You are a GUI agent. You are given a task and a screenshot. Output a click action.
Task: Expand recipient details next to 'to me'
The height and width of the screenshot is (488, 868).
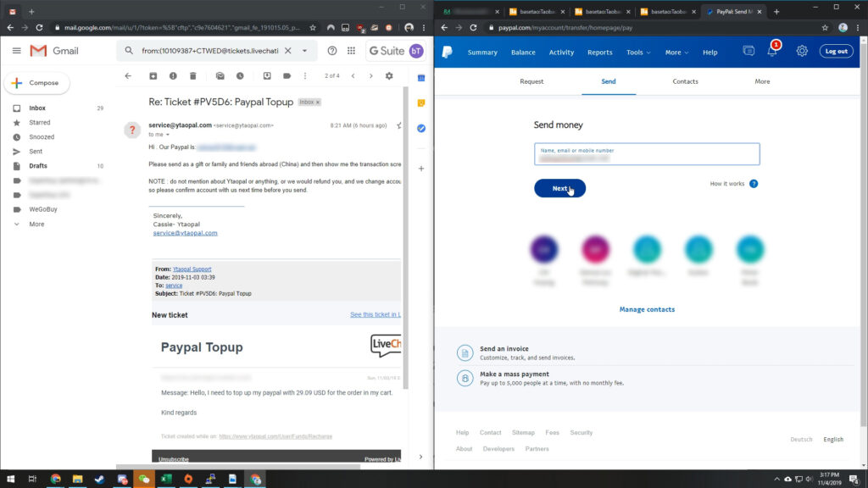(x=168, y=135)
